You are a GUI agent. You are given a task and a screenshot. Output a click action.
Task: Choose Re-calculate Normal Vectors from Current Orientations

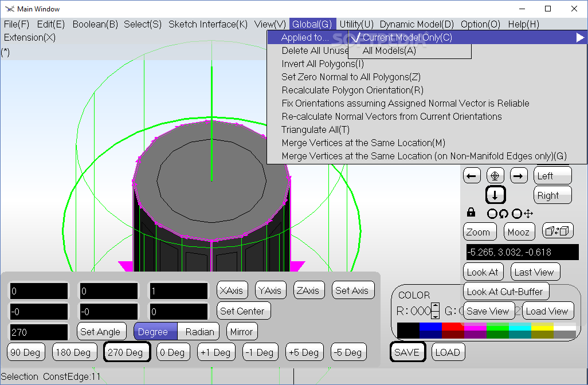391,116
